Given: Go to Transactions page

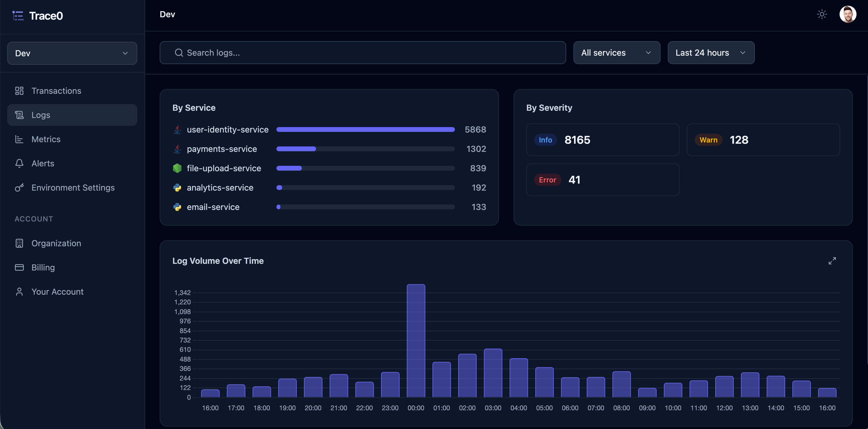Looking at the screenshot, I should (72, 91).
